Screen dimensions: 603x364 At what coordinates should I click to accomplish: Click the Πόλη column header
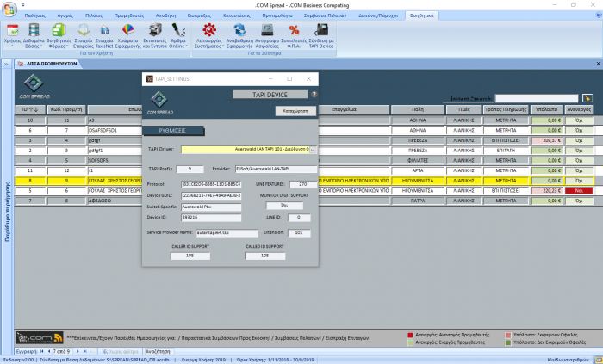pyautogui.click(x=418, y=109)
